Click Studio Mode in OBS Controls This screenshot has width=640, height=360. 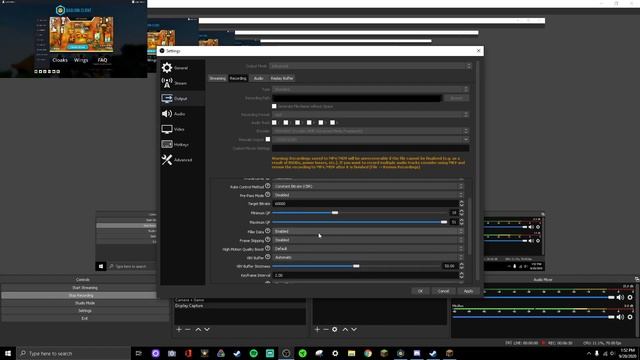coord(85,303)
